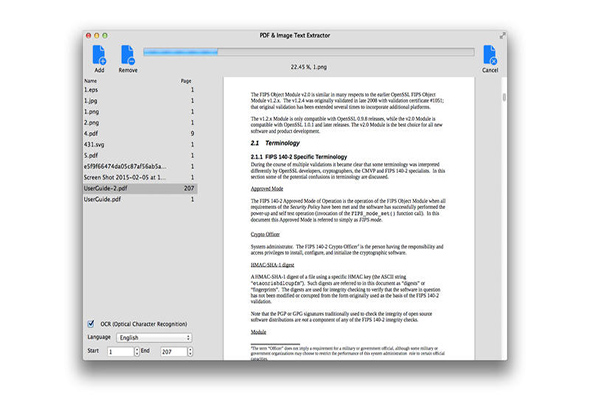
Task: Click the Module underlined heading in preview
Action: pos(259,332)
